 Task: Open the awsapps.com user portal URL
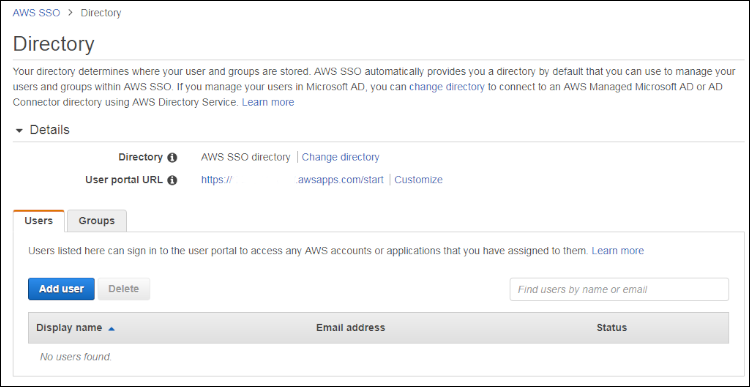292,180
